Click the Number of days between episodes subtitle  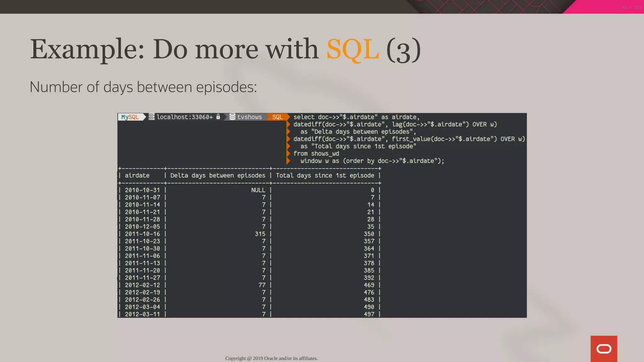(143, 87)
